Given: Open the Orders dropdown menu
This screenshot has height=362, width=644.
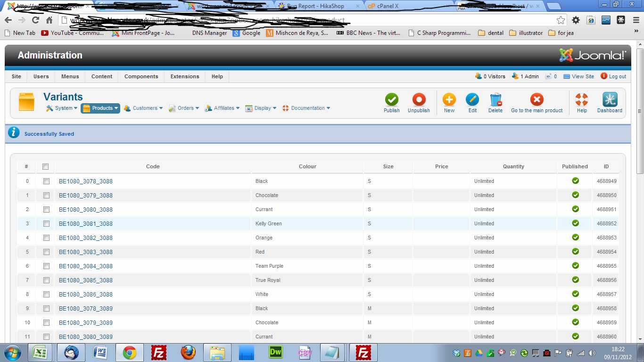Looking at the screenshot, I should point(184,108).
